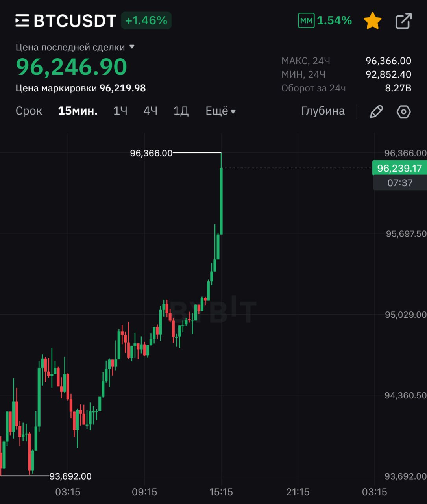Select the '15мин.' timeframe tab
427x504 pixels.
point(78,111)
